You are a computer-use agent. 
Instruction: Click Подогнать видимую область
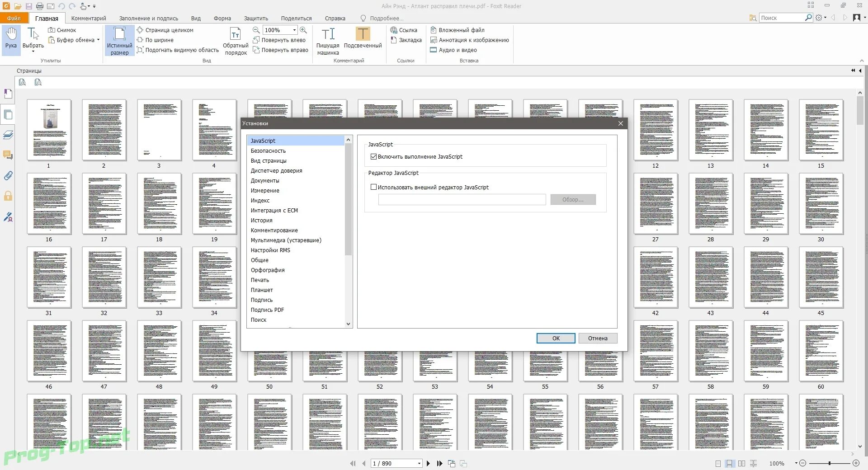[178, 50]
